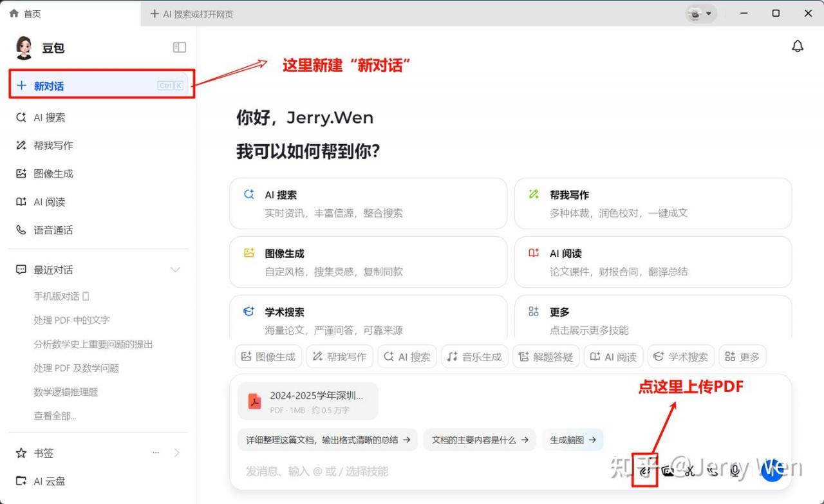Click the 书签 three-dots more icon
The height and width of the screenshot is (504, 824).
(x=156, y=453)
